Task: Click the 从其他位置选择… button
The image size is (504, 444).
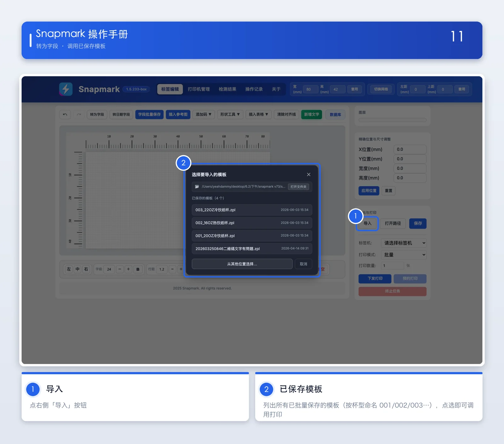Action: pos(242,264)
